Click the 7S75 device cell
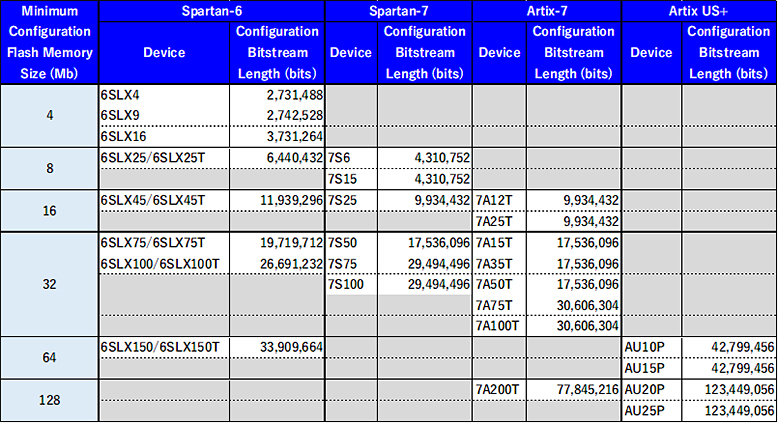The image size is (778, 423). pyautogui.click(x=351, y=264)
